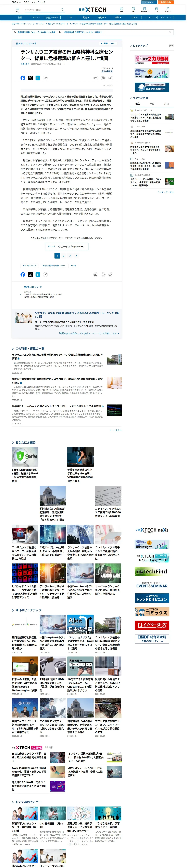Open author 馬本 寛子 link
187x868 pixels.
tap(25, 64)
